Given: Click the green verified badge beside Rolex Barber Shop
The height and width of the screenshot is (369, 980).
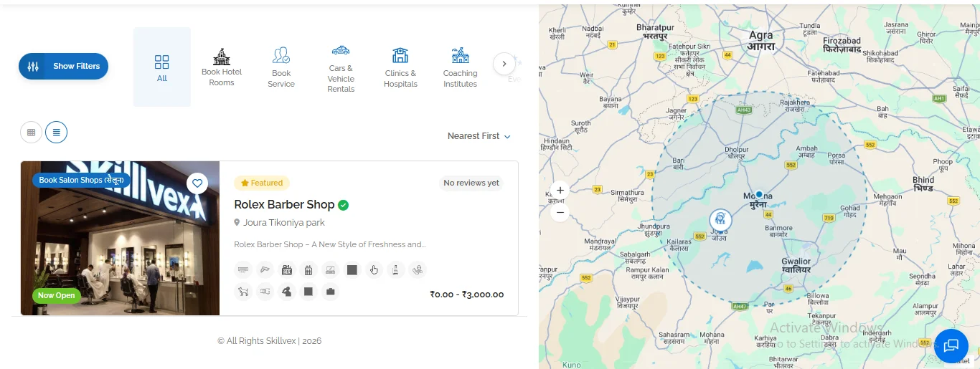Looking at the screenshot, I should point(344,205).
